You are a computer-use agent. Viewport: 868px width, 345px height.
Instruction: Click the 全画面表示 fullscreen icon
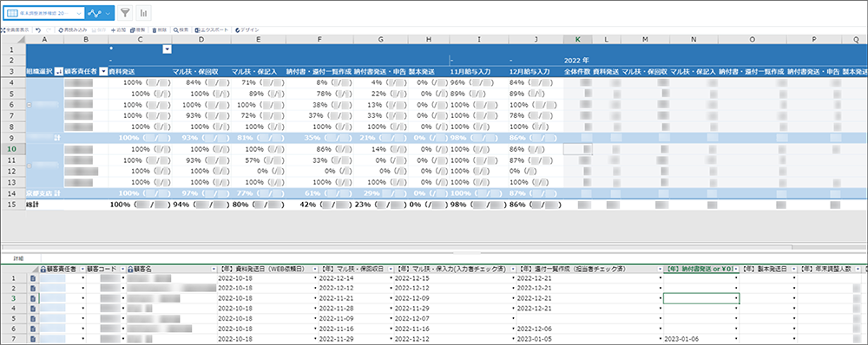click(15, 29)
